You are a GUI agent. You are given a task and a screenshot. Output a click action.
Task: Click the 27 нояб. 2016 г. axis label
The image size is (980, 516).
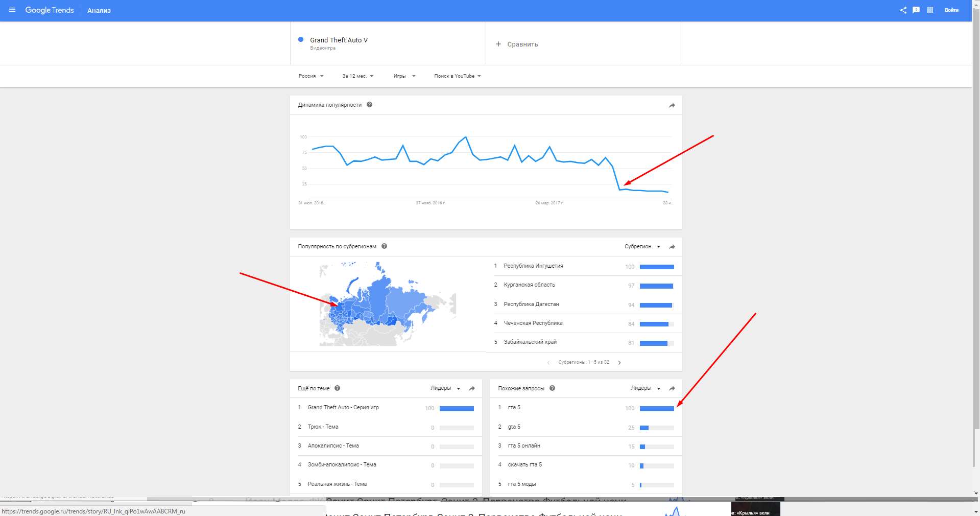431,203
